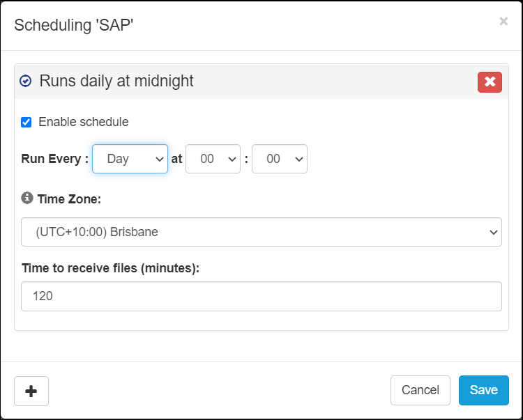Click the Scheduling 'SAP' dialog title

pyautogui.click(x=74, y=25)
